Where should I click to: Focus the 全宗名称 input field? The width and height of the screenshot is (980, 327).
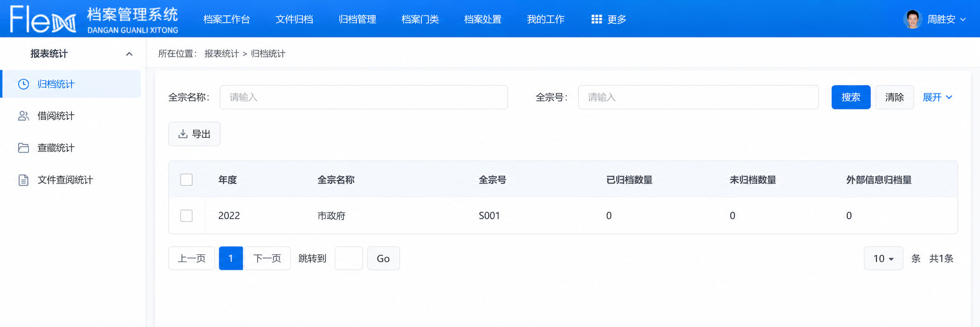tap(364, 97)
